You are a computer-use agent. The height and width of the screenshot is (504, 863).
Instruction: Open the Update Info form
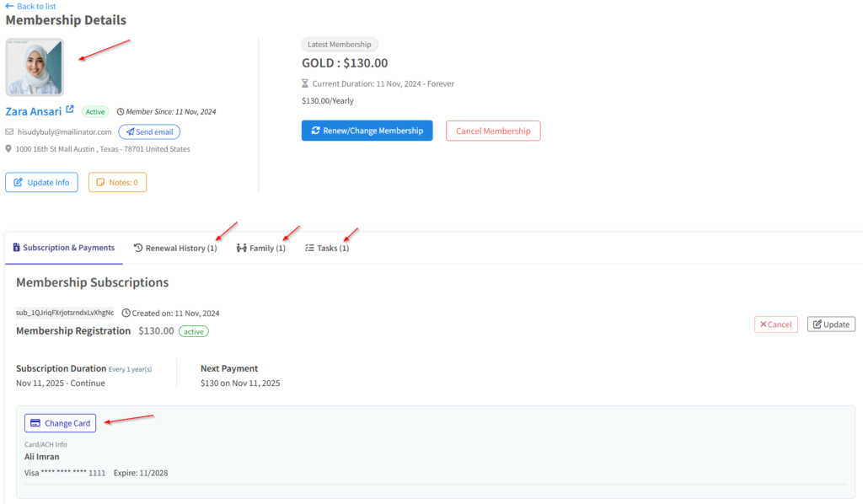(x=41, y=182)
